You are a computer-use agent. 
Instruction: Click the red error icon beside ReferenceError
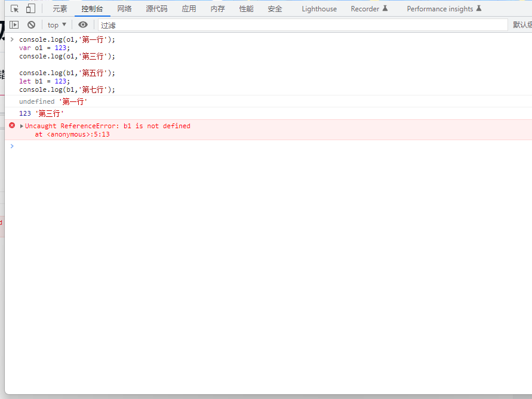[x=12, y=125]
